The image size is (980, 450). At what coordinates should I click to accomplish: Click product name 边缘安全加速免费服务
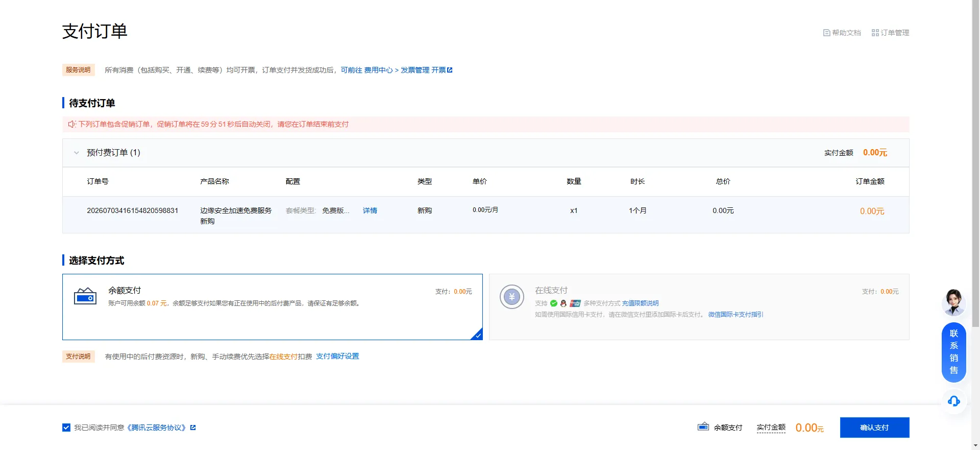pos(236,210)
